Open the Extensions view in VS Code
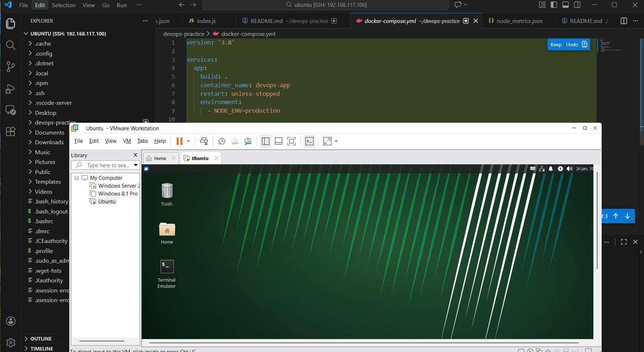The width and height of the screenshot is (644, 352). [11, 131]
